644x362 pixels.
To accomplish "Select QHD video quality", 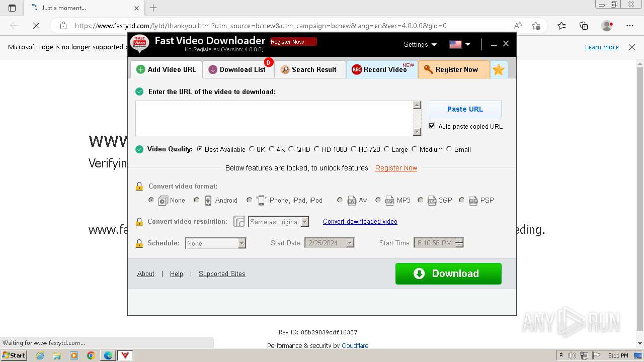I will (x=291, y=149).
